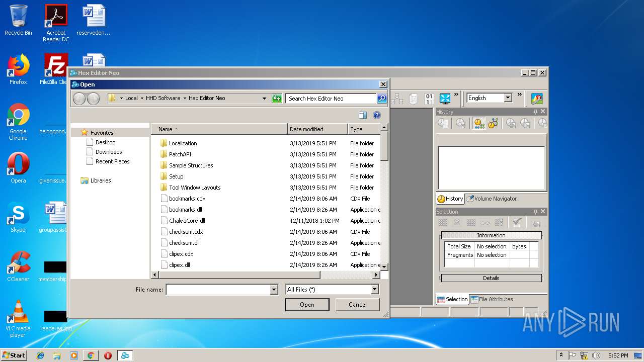Viewport: 644px width, 362px height.
Task: Open the File name dropdown arrow
Action: tap(274, 290)
